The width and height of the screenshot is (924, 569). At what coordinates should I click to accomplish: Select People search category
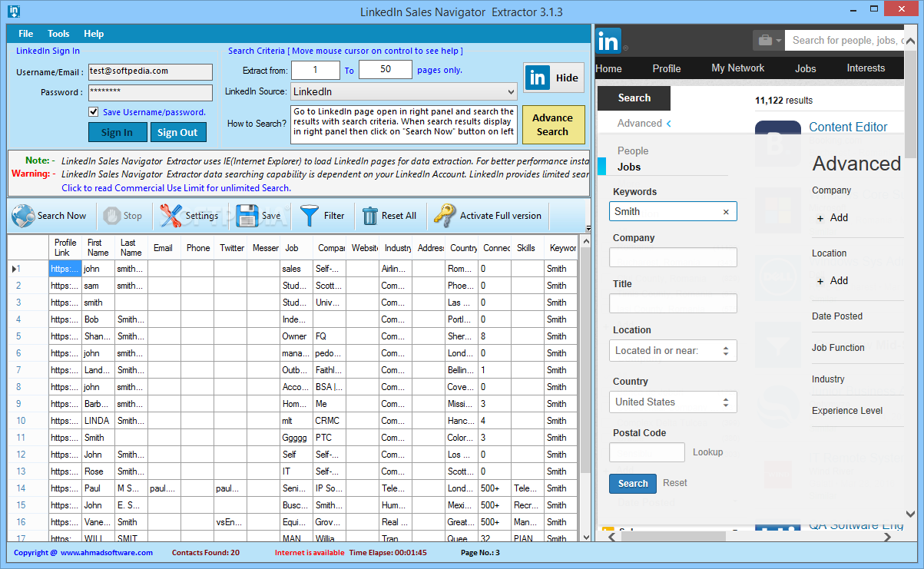633,151
